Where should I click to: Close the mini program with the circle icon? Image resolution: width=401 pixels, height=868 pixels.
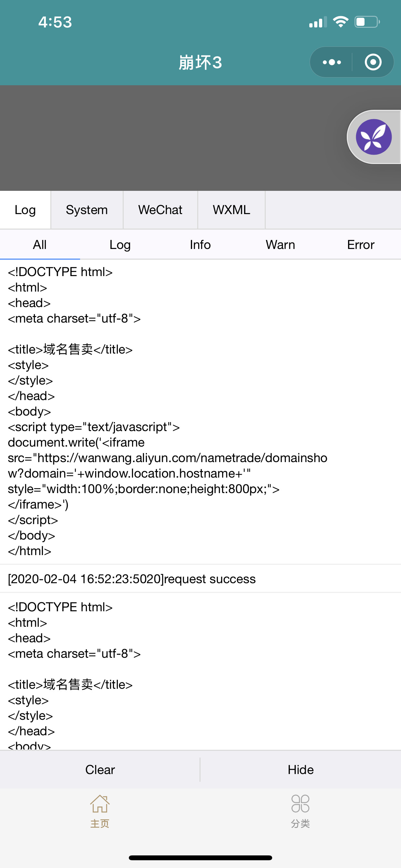coord(373,62)
